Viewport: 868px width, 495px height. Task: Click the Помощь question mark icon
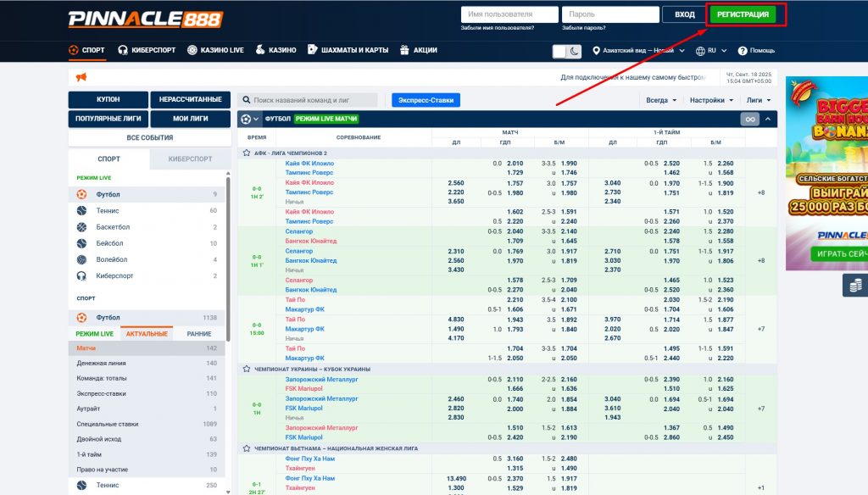point(743,51)
